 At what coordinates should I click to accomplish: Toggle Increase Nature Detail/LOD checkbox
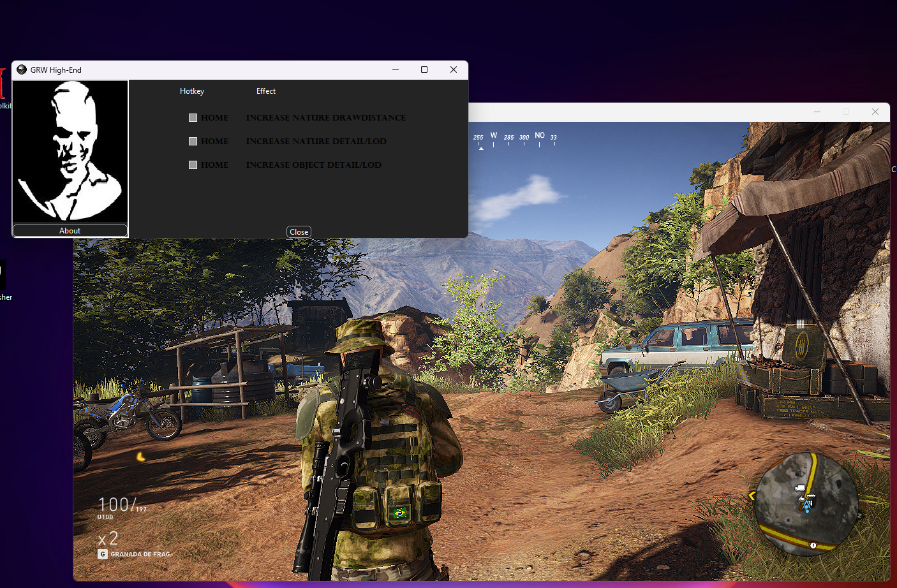pyautogui.click(x=193, y=142)
